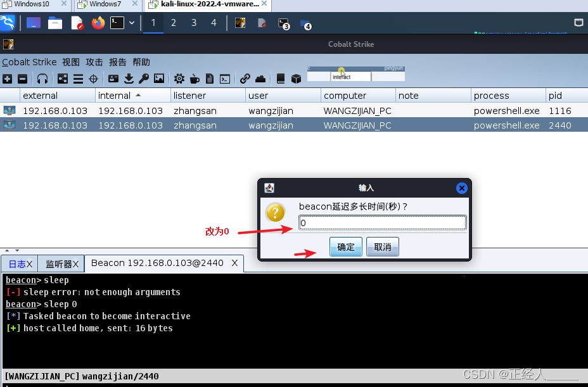Switch to the Windows7 VM tab
The width and height of the screenshot is (588, 387).
105,4
